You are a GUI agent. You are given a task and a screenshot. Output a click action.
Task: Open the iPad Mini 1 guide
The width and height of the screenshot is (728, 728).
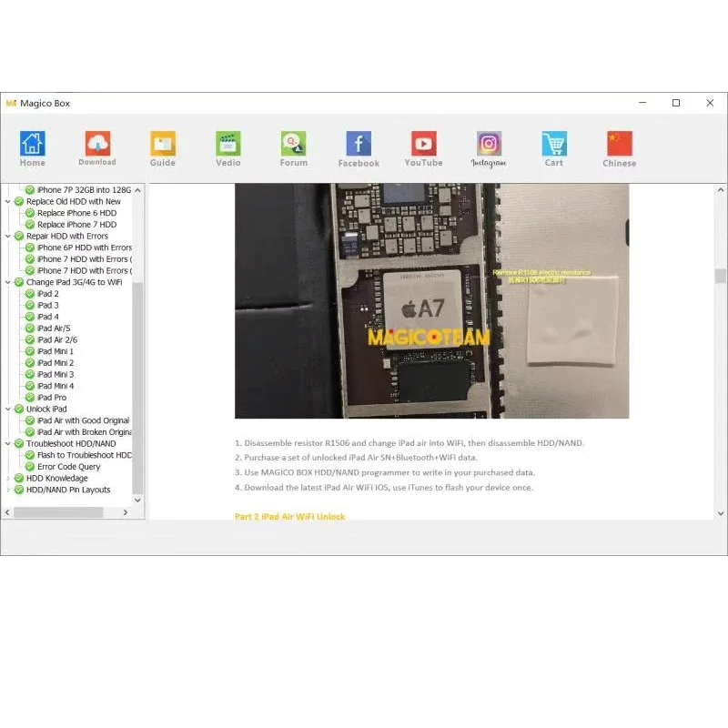pyautogui.click(x=56, y=351)
